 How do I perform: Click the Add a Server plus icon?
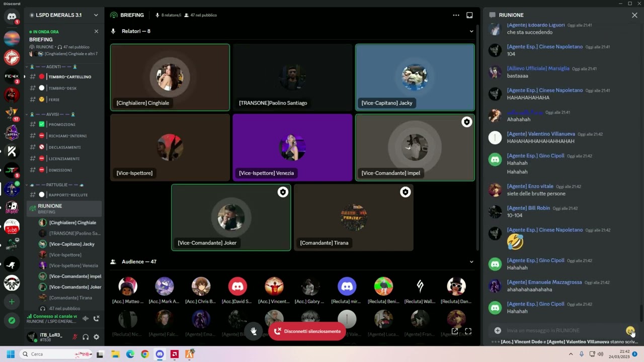12,302
